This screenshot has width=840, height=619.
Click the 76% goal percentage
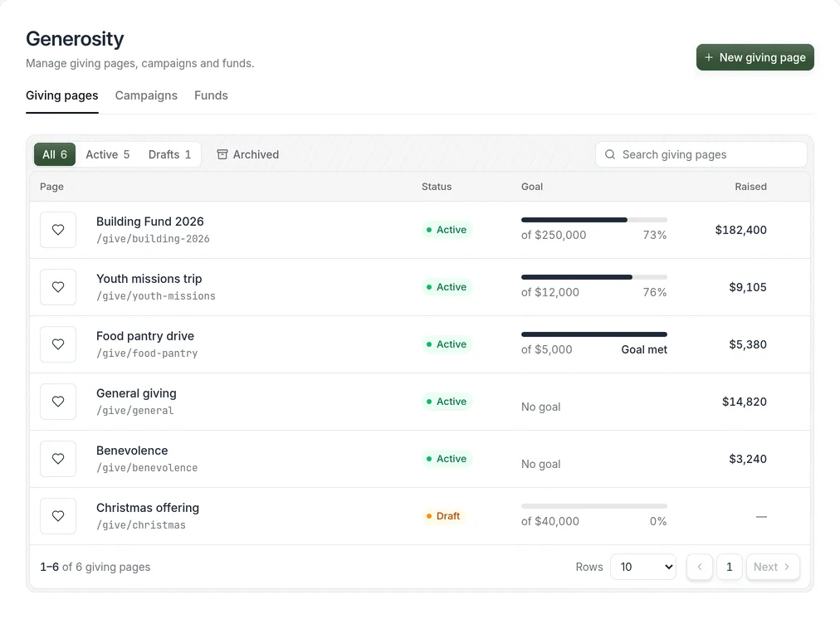655,292
